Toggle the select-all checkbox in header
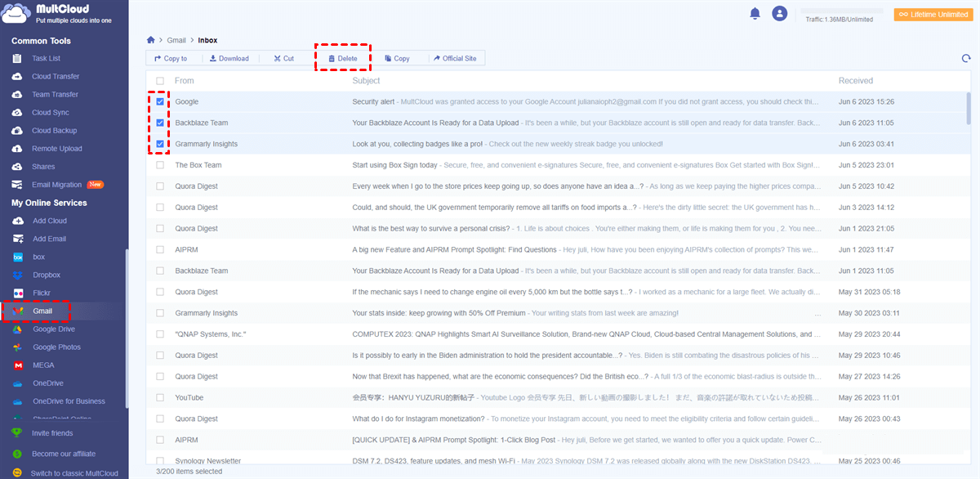980x479 pixels. click(160, 81)
